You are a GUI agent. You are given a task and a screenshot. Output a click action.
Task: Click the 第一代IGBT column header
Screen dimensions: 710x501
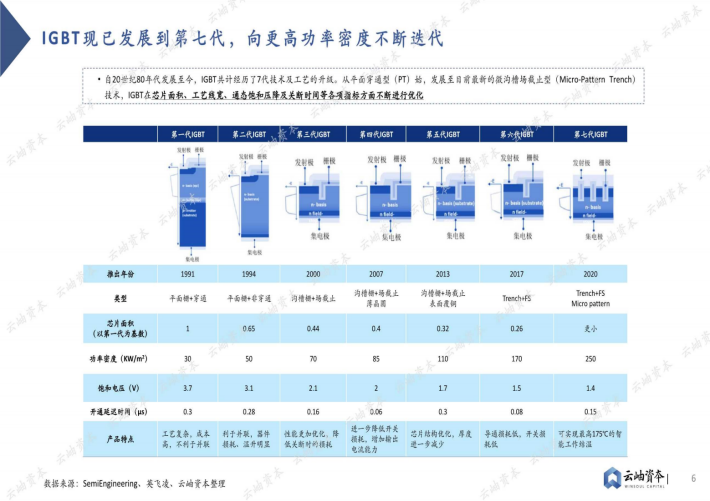[187, 134]
